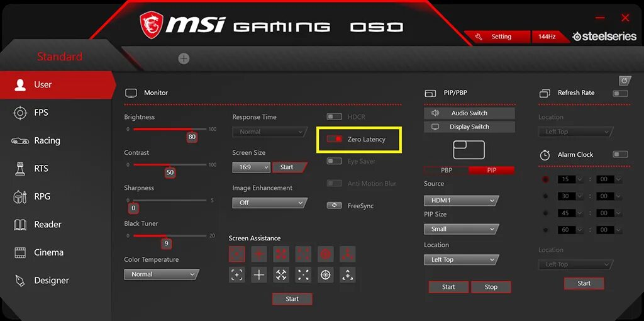
Task: Open Setting with the wrench button
Action: click(497, 37)
